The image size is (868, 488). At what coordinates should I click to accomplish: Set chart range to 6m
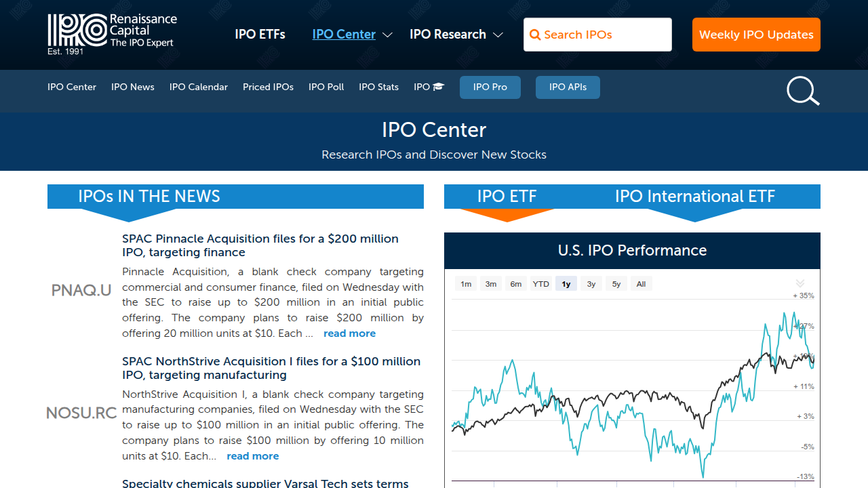tap(516, 284)
